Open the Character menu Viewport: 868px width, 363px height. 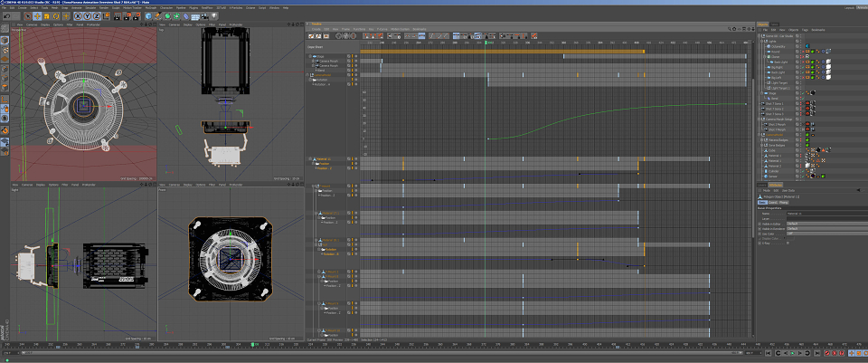point(165,8)
